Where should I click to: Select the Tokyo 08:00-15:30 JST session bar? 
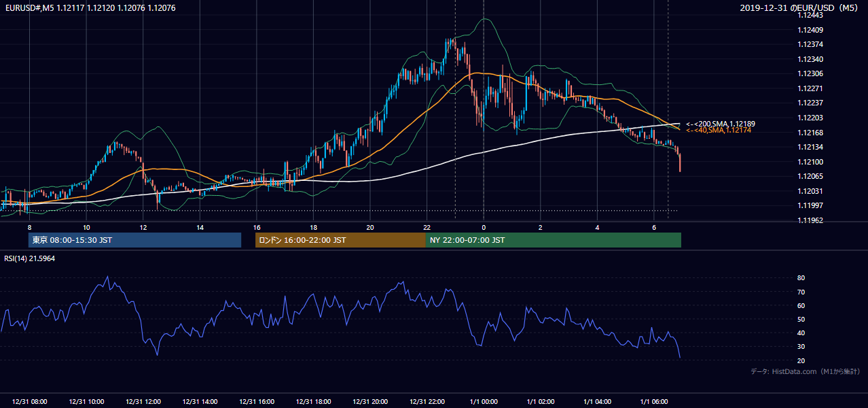click(134, 240)
